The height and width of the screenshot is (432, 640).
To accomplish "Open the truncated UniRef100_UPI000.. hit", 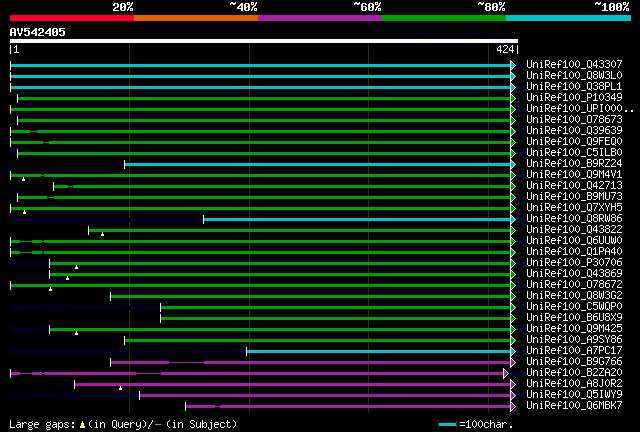I will point(580,108).
